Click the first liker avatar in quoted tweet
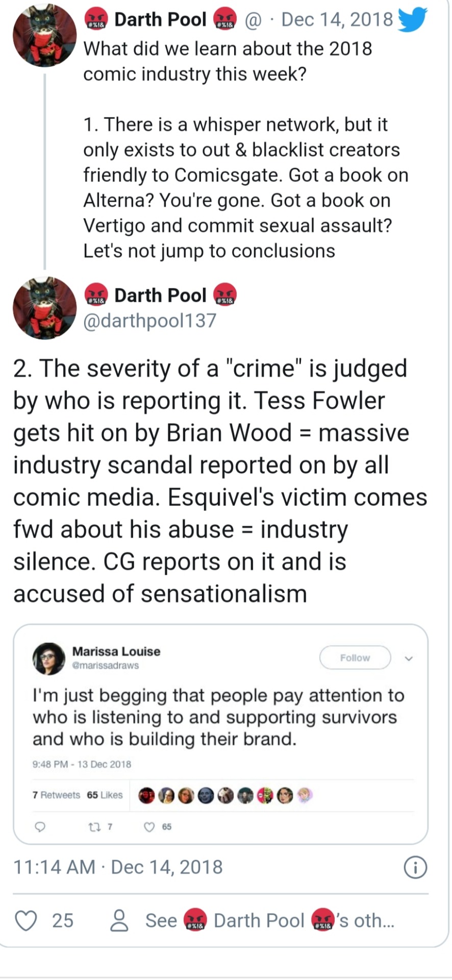Image resolution: width=452 pixels, height=980 pixels. pos(147,795)
